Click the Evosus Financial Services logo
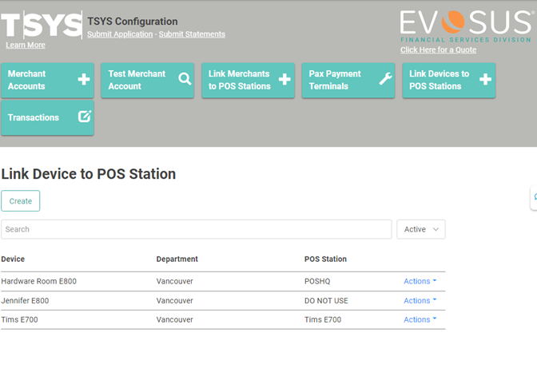The image size is (537, 392). click(466, 26)
